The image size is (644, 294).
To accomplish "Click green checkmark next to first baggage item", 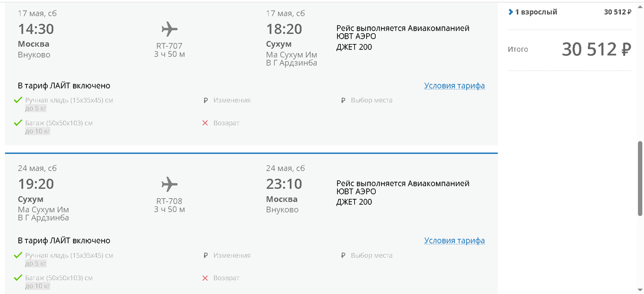I will click(18, 123).
